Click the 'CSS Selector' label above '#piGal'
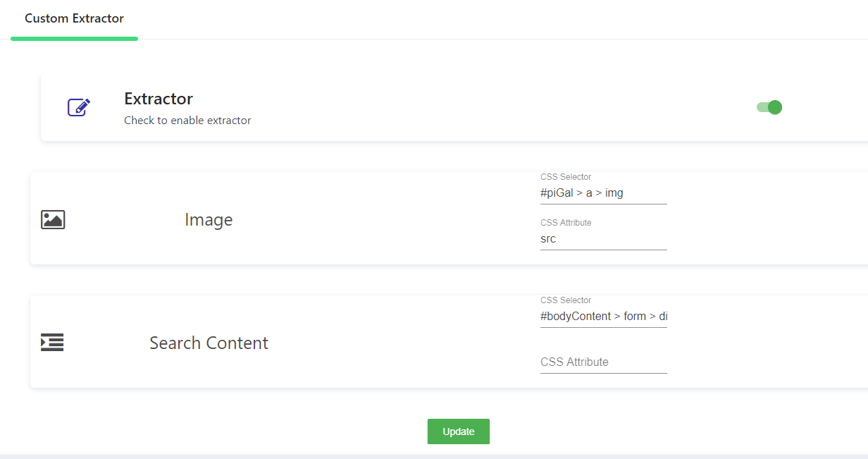868x459 pixels. (x=566, y=177)
